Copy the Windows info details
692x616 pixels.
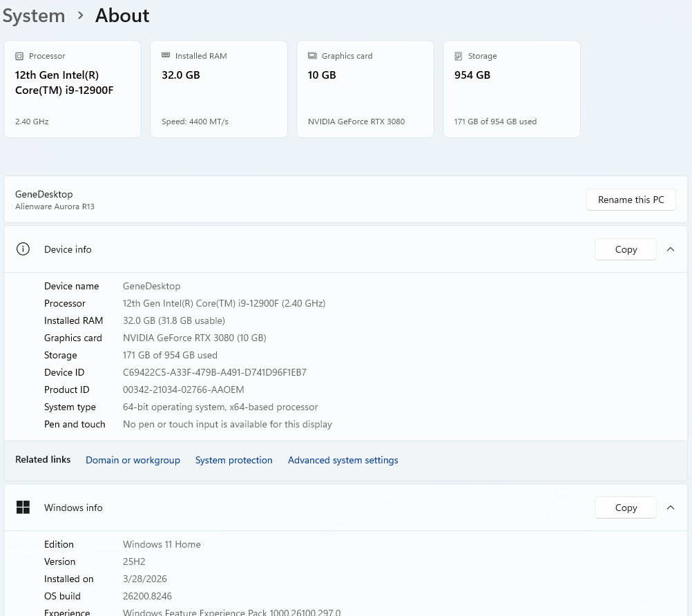pyautogui.click(x=625, y=508)
